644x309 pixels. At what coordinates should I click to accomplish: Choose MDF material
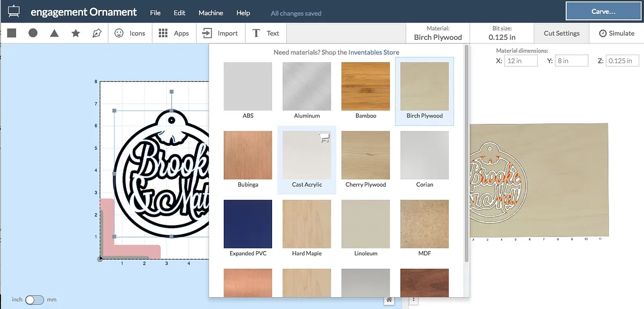[x=425, y=228]
